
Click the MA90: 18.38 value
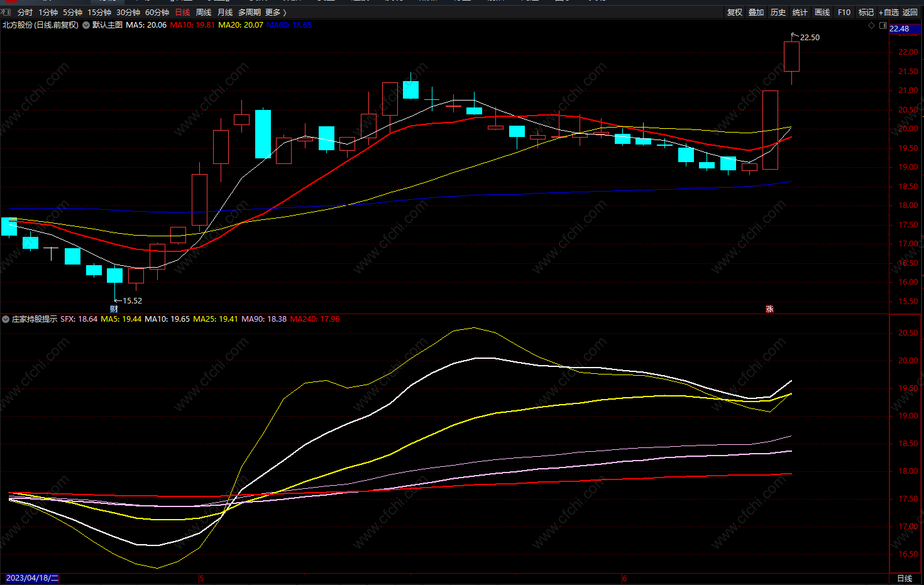click(x=264, y=319)
